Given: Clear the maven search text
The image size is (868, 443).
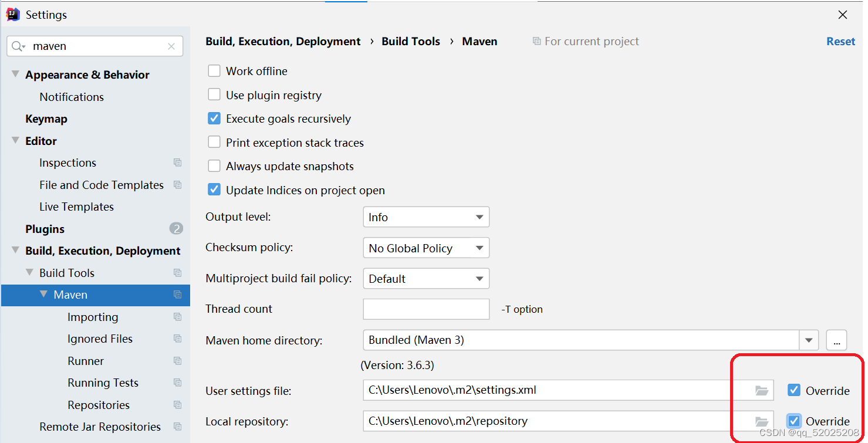Looking at the screenshot, I should (171, 46).
